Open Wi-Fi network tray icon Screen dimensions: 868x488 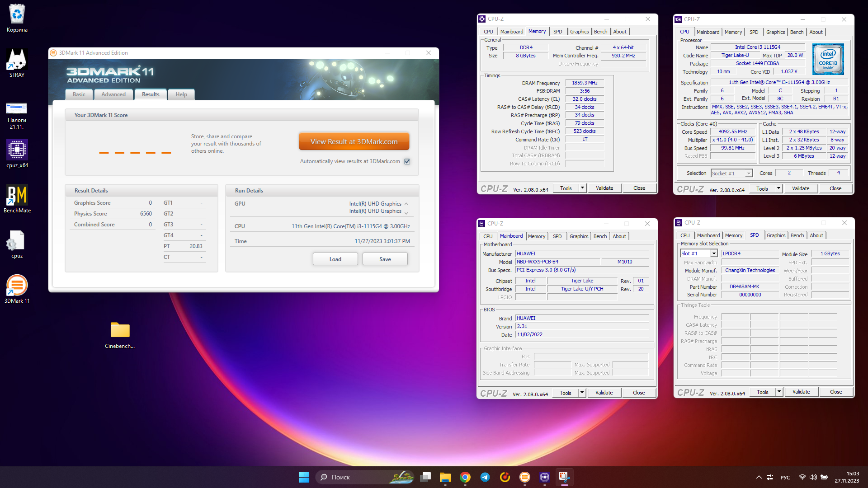(802, 477)
